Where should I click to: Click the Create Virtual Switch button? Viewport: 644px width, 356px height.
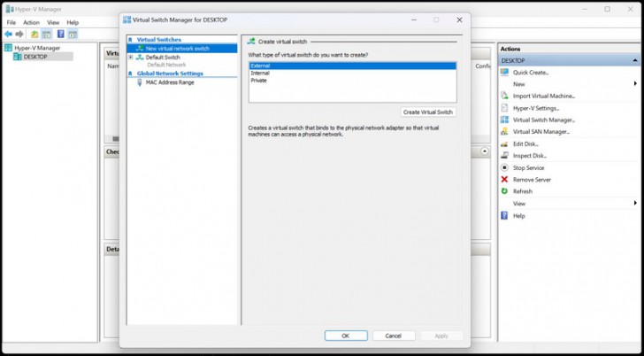click(428, 112)
